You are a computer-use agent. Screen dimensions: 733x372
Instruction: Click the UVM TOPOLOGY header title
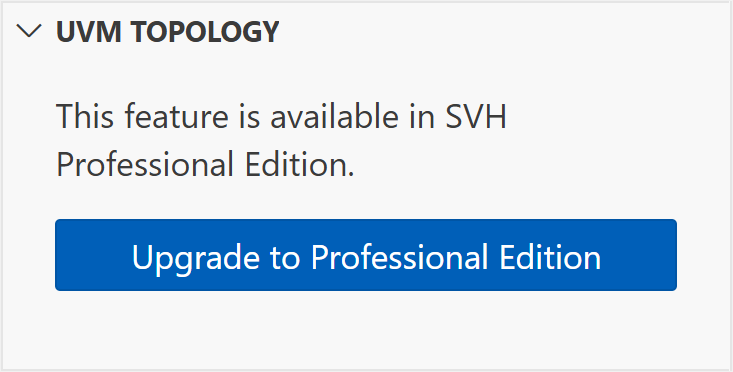[167, 32]
